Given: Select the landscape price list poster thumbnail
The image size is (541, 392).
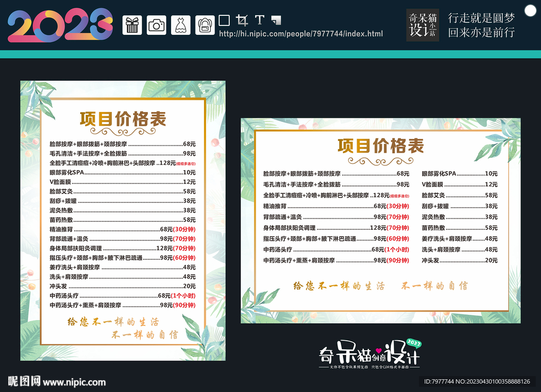Looking at the screenshot, I should (x=380, y=221).
